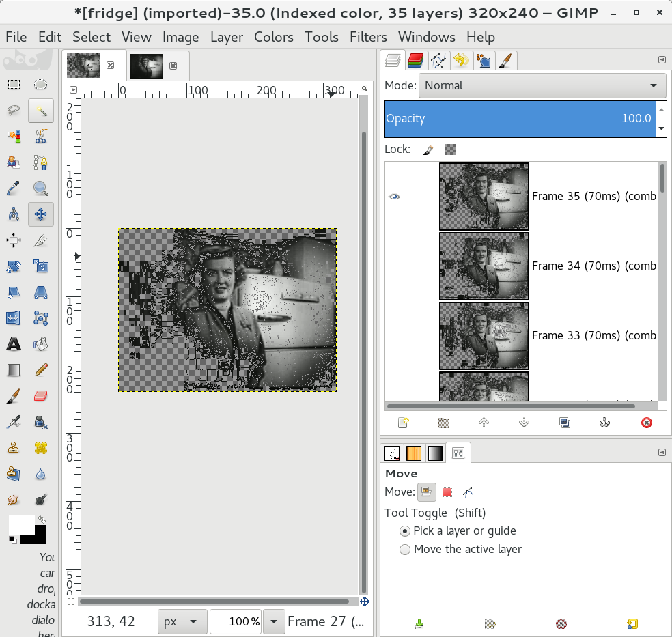The width and height of the screenshot is (672, 637).
Task: Select the Text tool
Action: click(13, 343)
